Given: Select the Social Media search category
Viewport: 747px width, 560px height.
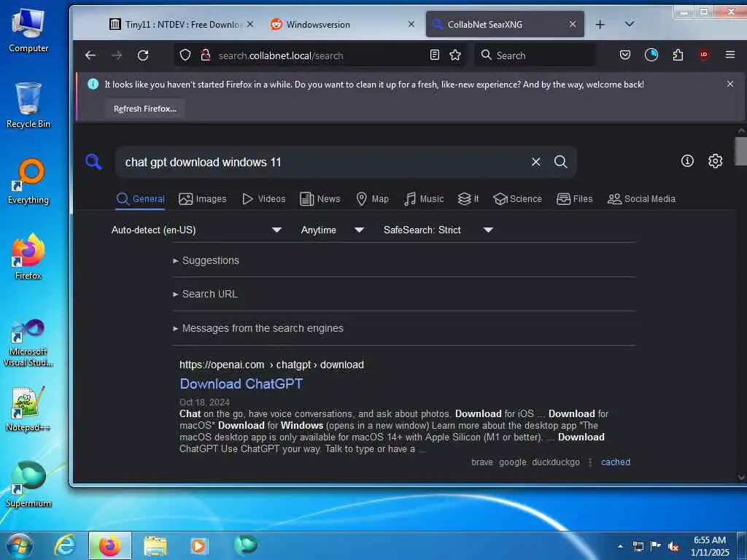Looking at the screenshot, I should click(x=641, y=199).
